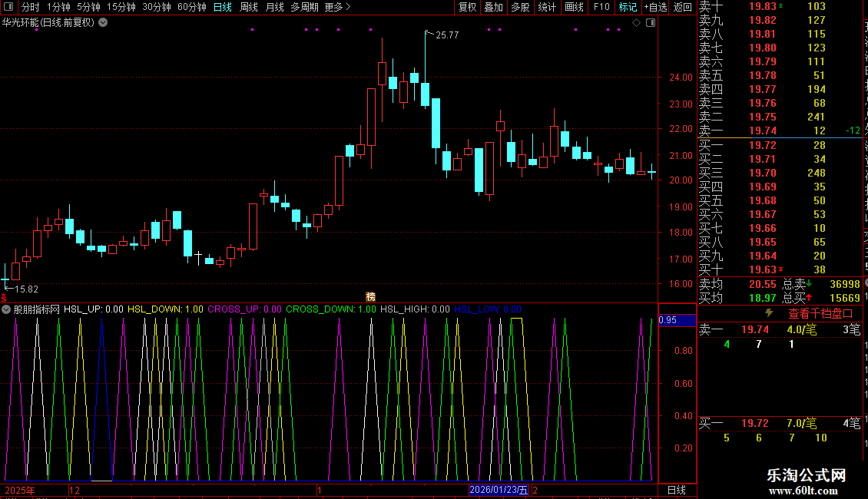Click the lightning bolt icon beside 查看千档盘口
Viewport: 868px width, 499px height.
[x=769, y=313]
